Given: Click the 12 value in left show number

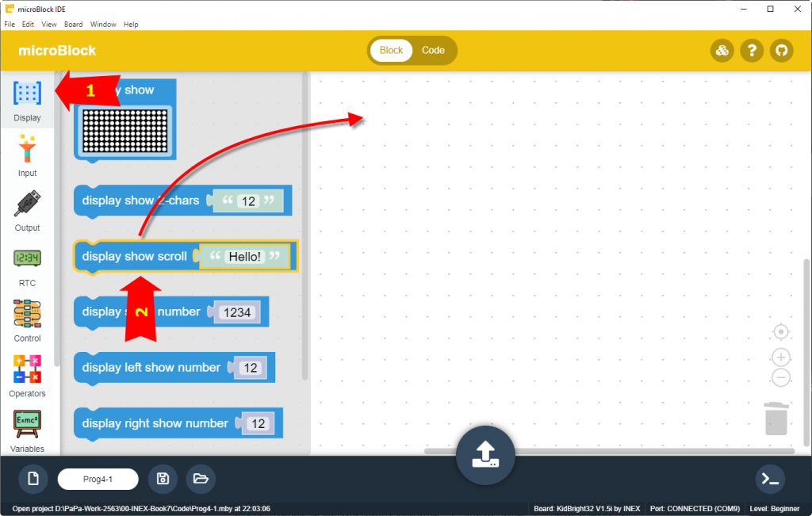Looking at the screenshot, I should 251,368.
